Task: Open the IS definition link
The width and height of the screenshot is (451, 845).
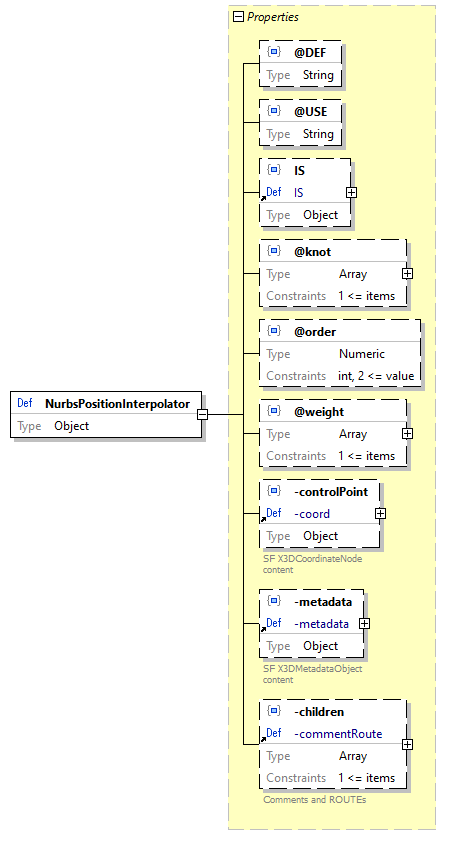Action: [299, 192]
